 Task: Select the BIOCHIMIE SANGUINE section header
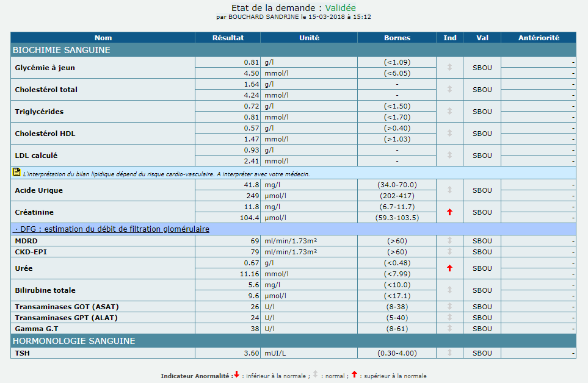coord(61,50)
